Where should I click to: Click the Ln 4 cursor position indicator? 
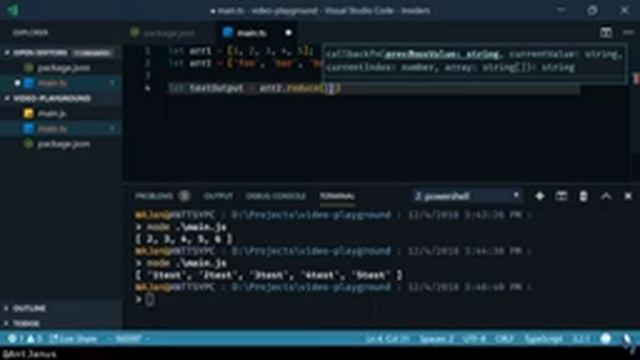(387, 339)
